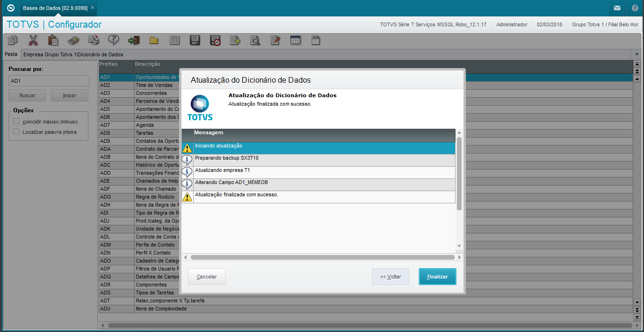Image resolution: width=644 pixels, height=332 pixels.
Task: Click the Finalizar button
Action: [437, 277]
